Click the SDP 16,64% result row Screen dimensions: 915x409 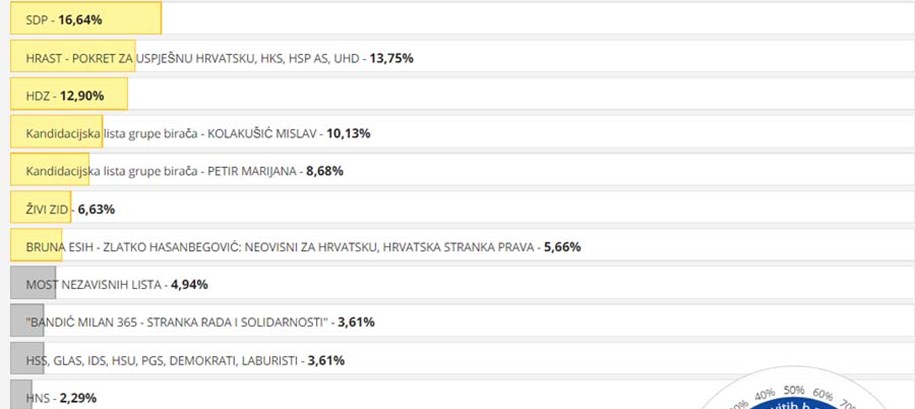(x=462, y=18)
